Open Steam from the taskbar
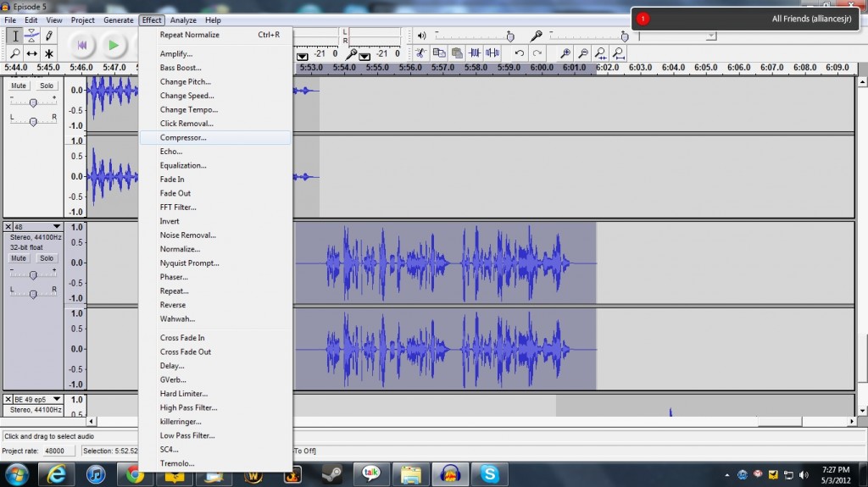868x487 pixels. [332, 474]
